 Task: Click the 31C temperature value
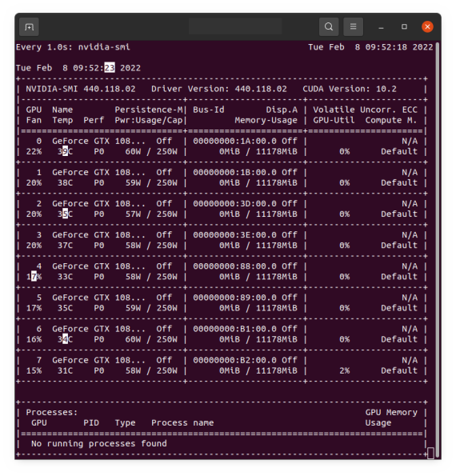66,370
